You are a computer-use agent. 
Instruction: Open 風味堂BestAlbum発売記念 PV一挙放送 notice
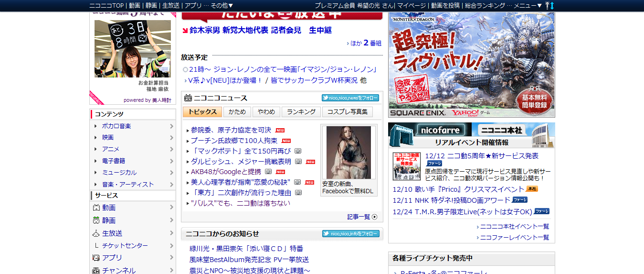pyautogui.click(x=249, y=260)
